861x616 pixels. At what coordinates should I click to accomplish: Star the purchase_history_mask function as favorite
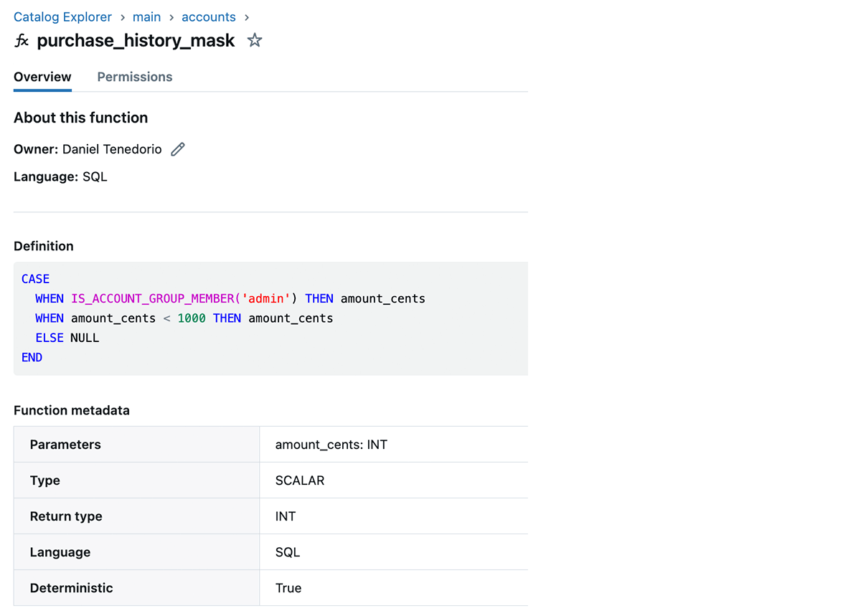point(255,41)
